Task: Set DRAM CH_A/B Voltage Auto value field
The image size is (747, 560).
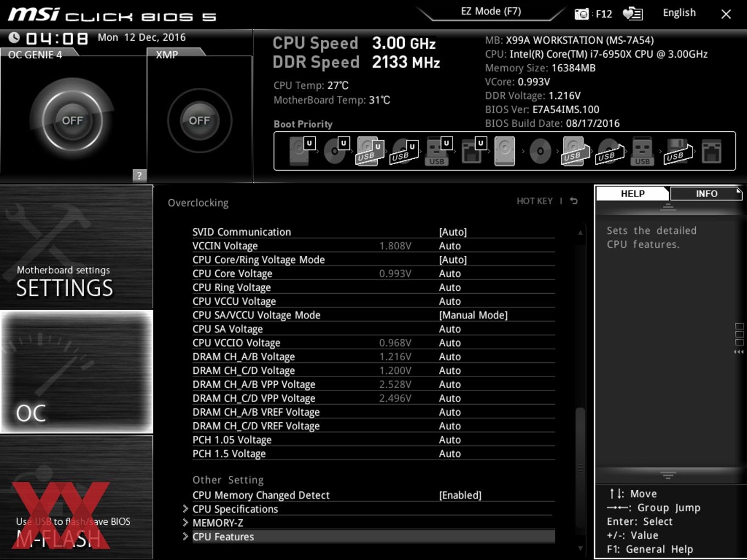Action: point(450,357)
